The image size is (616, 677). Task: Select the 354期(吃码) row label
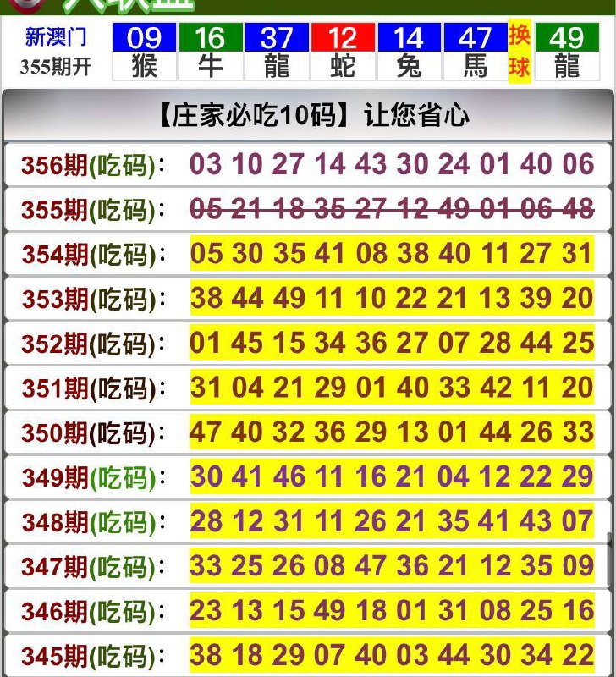tap(93, 255)
